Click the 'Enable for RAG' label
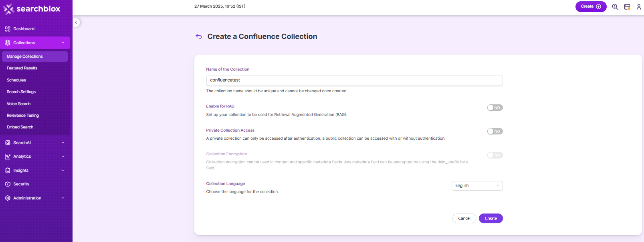This screenshot has width=644, height=242. 220,106
